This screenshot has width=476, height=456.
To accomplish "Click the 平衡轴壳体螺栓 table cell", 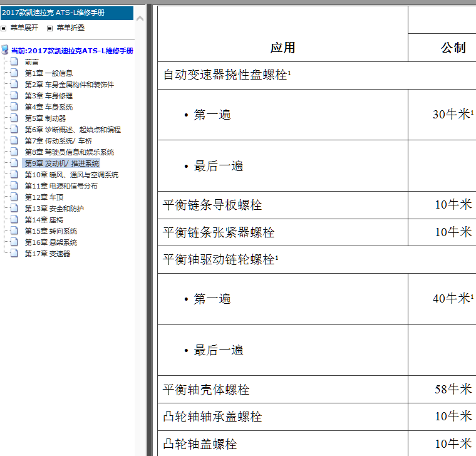I will 282,390.
